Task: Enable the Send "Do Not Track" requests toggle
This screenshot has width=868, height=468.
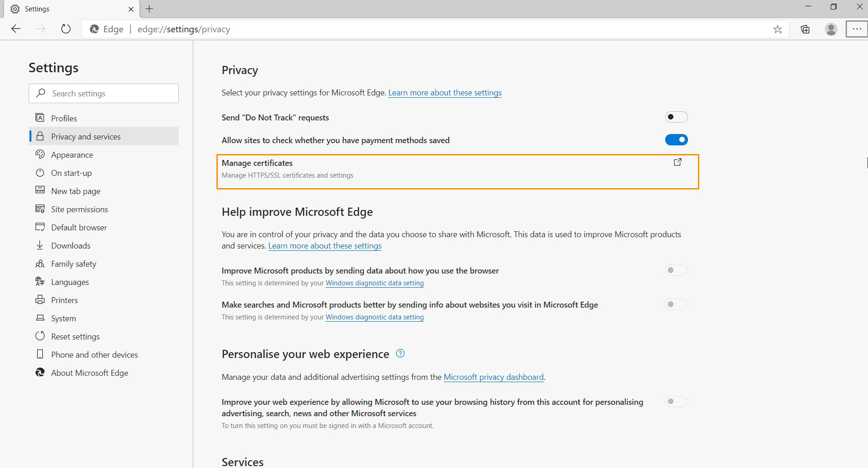Action: [x=676, y=117]
